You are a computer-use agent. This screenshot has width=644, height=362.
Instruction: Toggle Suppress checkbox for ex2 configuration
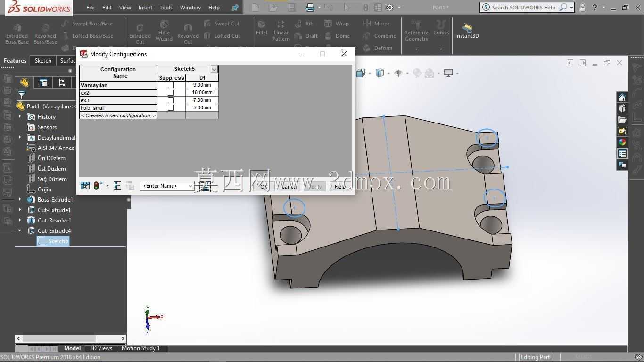pos(171,93)
